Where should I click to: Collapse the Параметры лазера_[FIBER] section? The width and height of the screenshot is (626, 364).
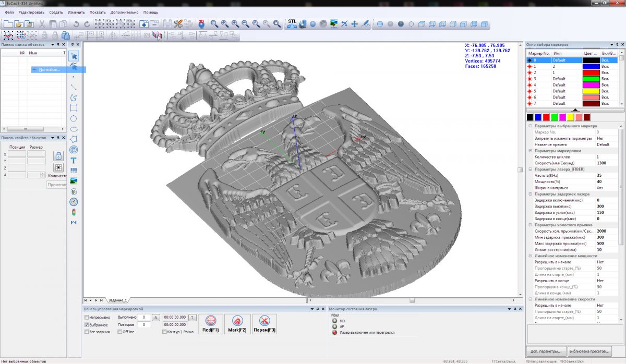pyautogui.click(x=531, y=169)
